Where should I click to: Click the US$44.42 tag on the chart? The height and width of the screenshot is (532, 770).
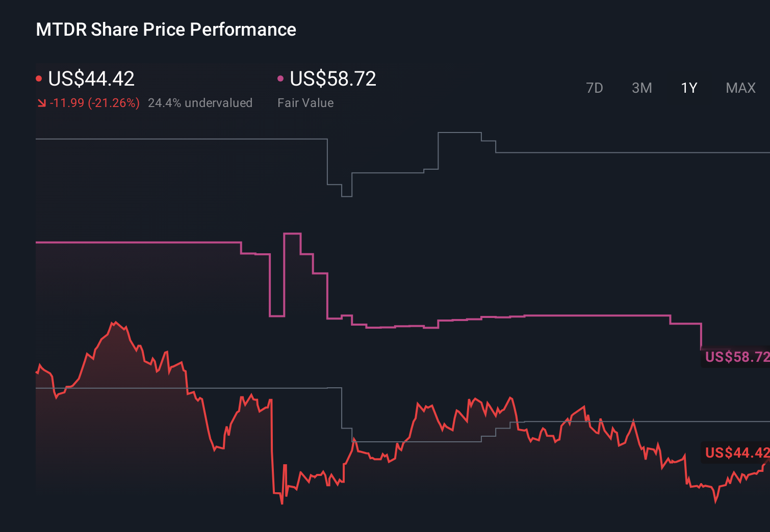[x=736, y=453]
